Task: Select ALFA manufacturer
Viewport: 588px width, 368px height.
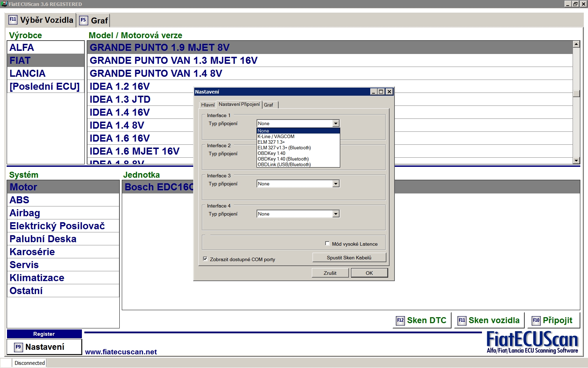Action: [x=45, y=47]
